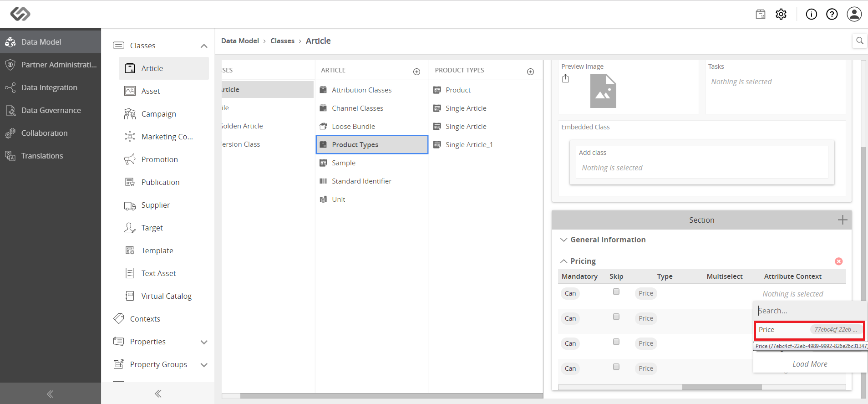The image size is (868, 404).
Task: Expand the Properties group chevron
Action: [204, 342]
